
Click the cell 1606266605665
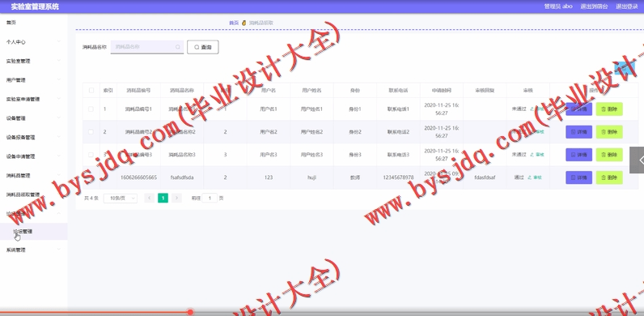138,177
